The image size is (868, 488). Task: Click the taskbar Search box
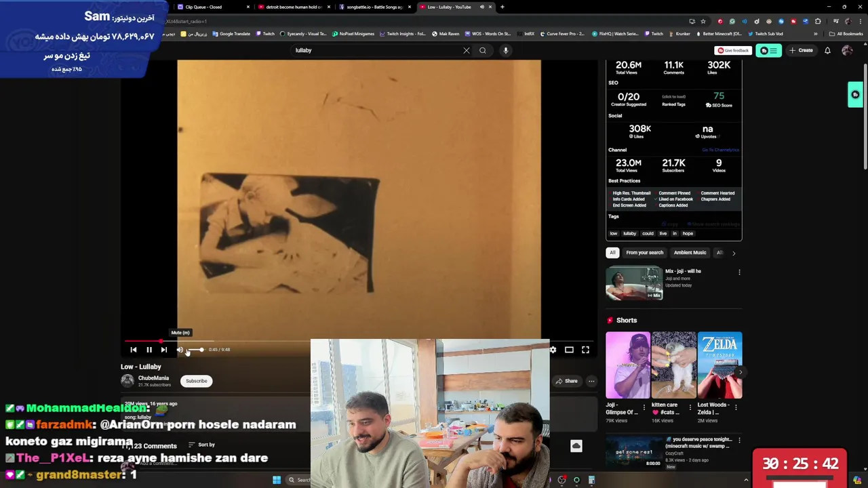pyautogui.click(x=299, y=480)
